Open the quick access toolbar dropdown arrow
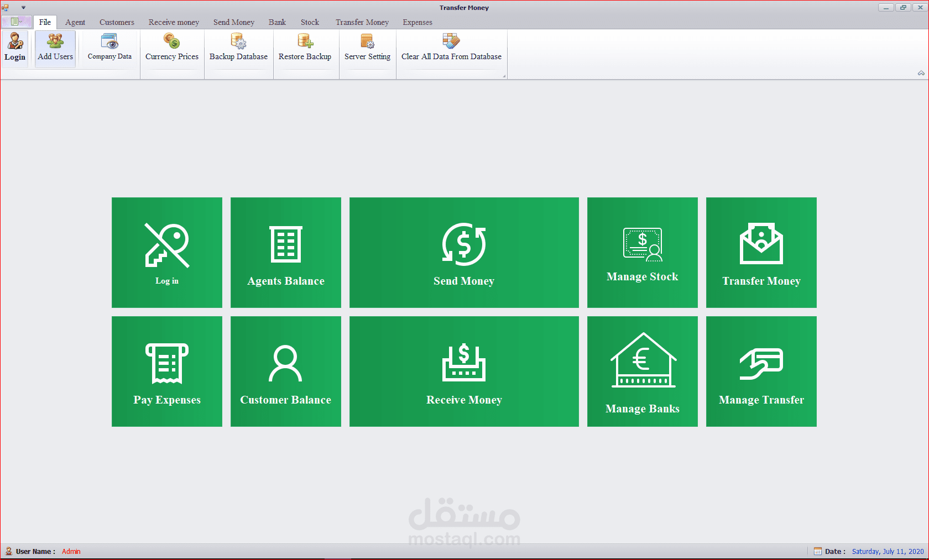Viewport: 929px width, 560px height. (23, 8)
